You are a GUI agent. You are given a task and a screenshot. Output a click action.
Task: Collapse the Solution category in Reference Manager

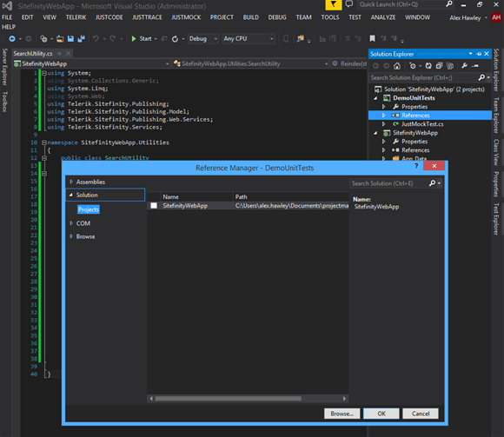70,195
